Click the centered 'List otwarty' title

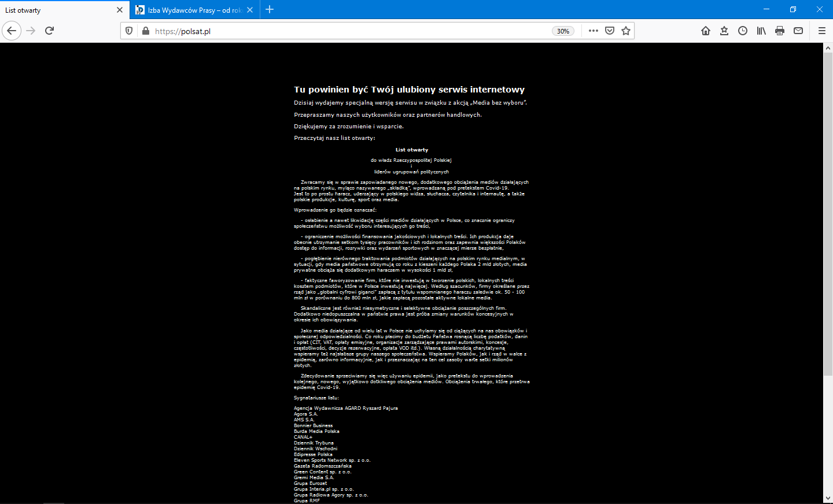412,150
